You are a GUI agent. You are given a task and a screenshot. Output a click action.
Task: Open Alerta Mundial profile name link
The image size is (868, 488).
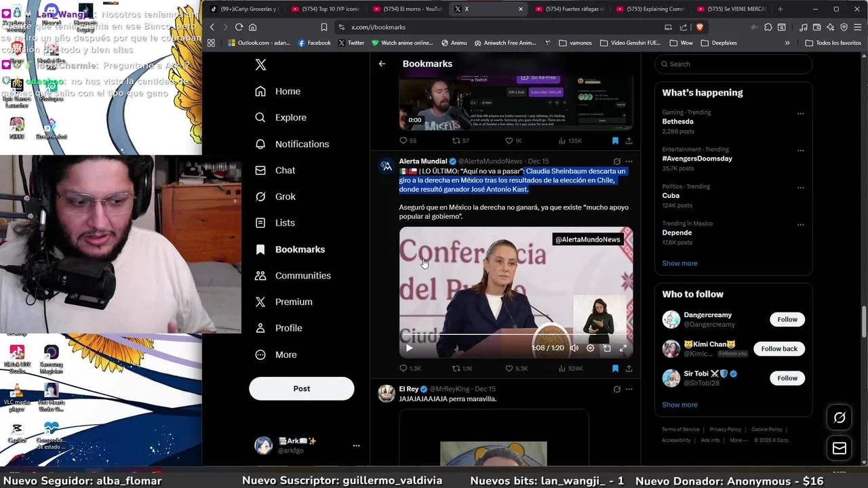coord(423,161)
